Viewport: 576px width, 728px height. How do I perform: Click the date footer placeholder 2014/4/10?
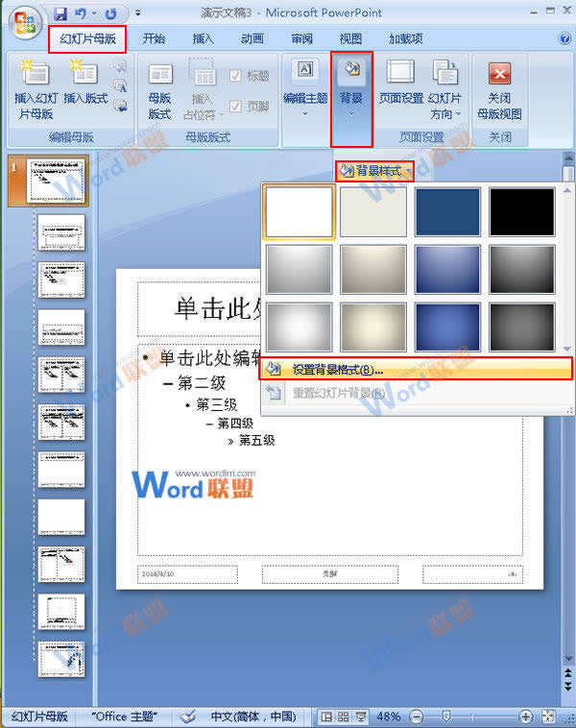click(x=187, y=574)
